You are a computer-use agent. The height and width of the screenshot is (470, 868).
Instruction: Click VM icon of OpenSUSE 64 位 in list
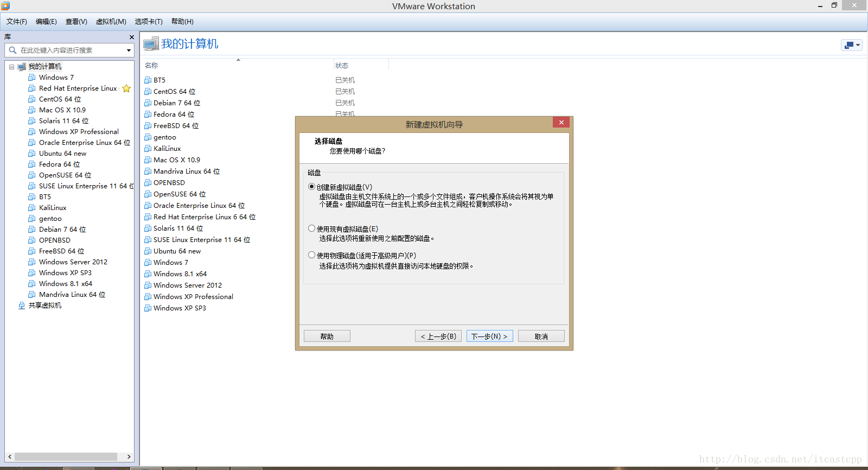[x=148, y=194]
